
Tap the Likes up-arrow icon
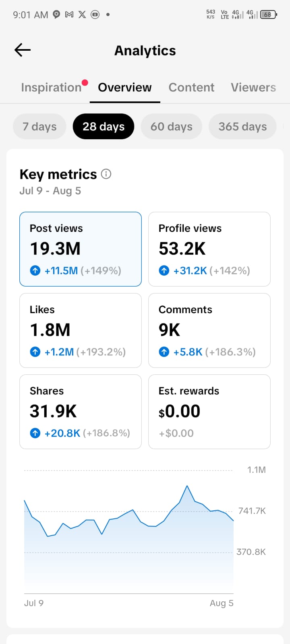point(35,352)
